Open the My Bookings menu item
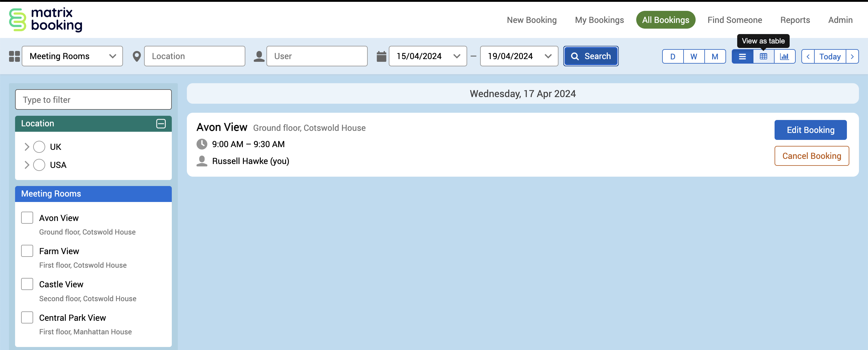 (599, 20)
